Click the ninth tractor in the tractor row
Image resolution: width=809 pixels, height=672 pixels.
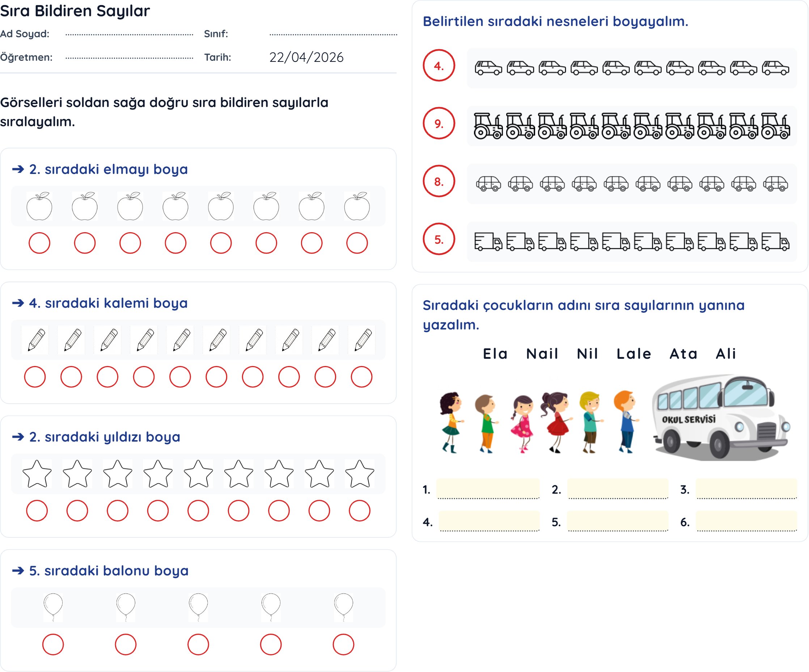[744, 126]
